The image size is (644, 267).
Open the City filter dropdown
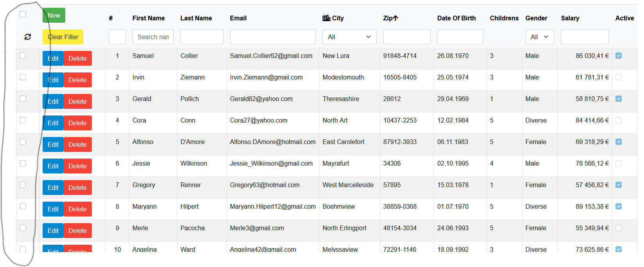click(349, 36)
